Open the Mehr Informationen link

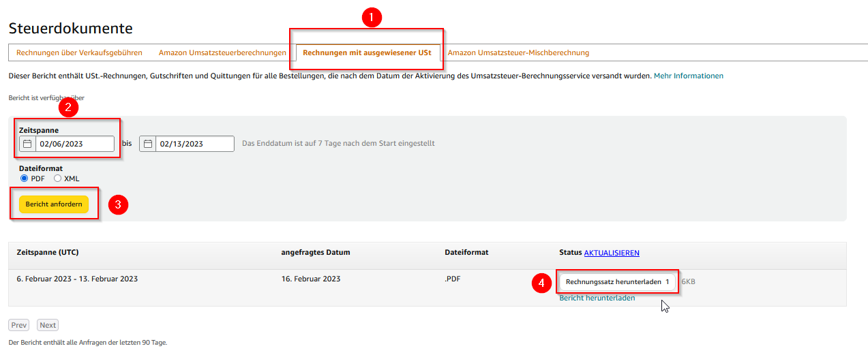[x=688, y=76]
